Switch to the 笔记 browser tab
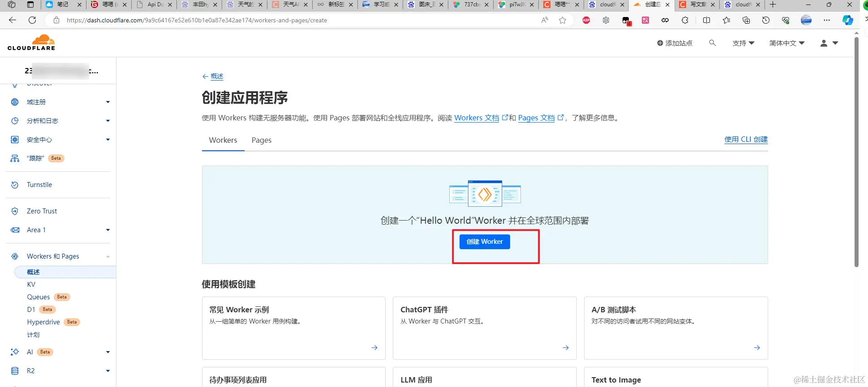The width and height of the screenshot is (868, 387). click(63, 4)
